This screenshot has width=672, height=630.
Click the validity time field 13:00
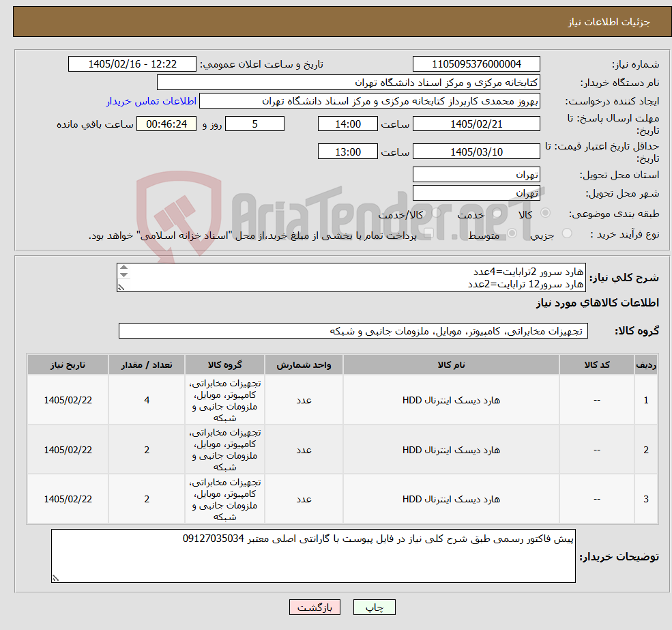(x=347, y=152)
